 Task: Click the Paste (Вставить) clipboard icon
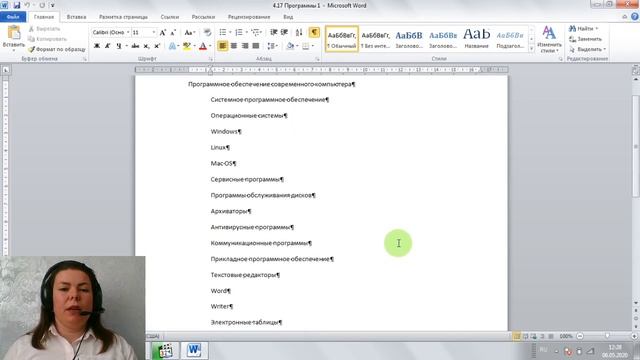13,33
